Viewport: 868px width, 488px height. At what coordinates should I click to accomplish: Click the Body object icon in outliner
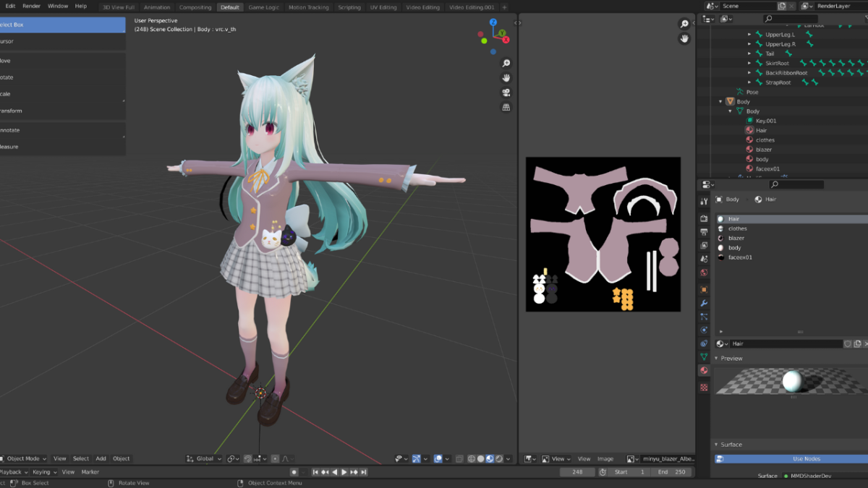pyautogui.click(x=730, y=101)
